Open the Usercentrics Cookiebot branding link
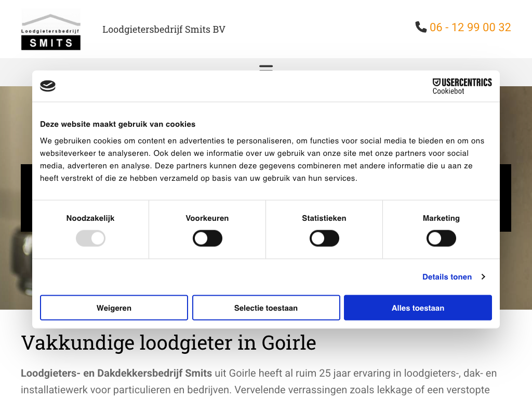Screen dimensions: 532x399 tap(462, 86)
